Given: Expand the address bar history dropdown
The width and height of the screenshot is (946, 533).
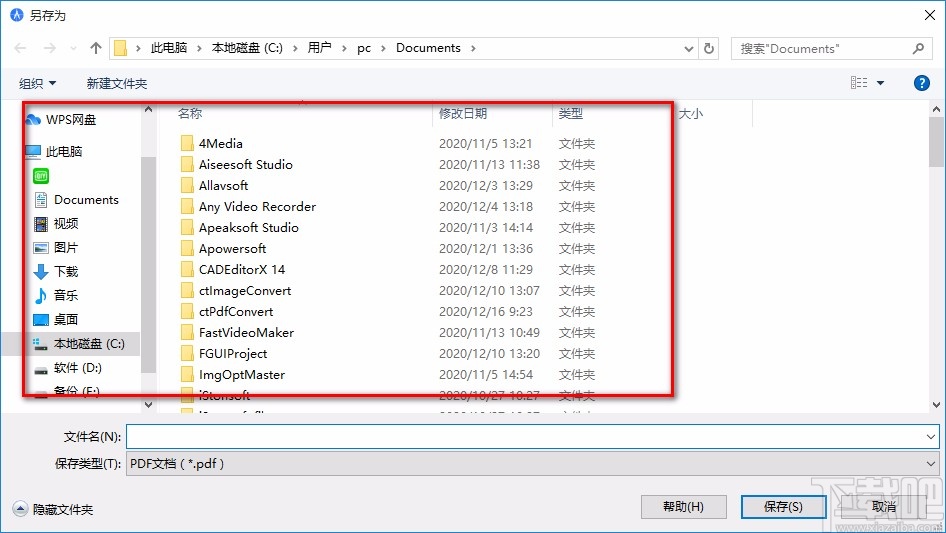Looking at the screenshot, I should 688,49.
